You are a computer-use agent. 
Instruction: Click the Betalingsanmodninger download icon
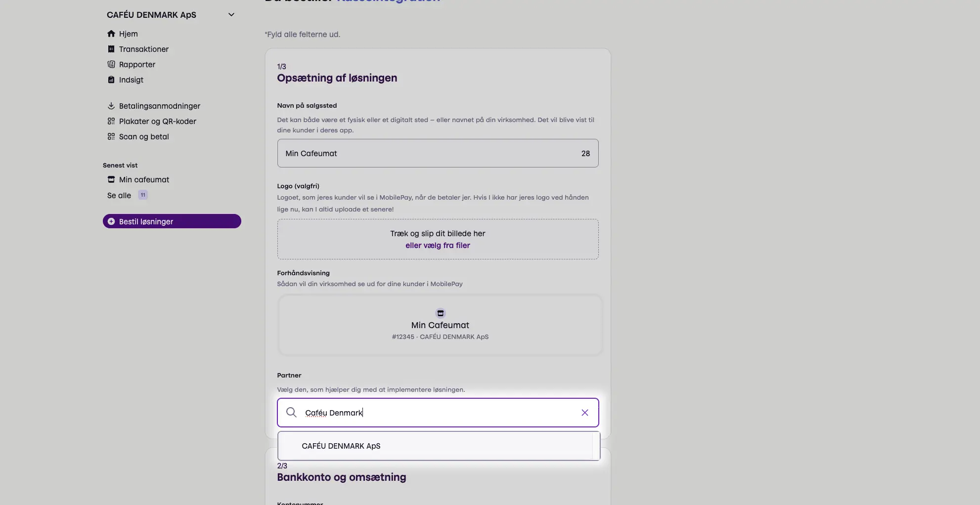(111, 106)
